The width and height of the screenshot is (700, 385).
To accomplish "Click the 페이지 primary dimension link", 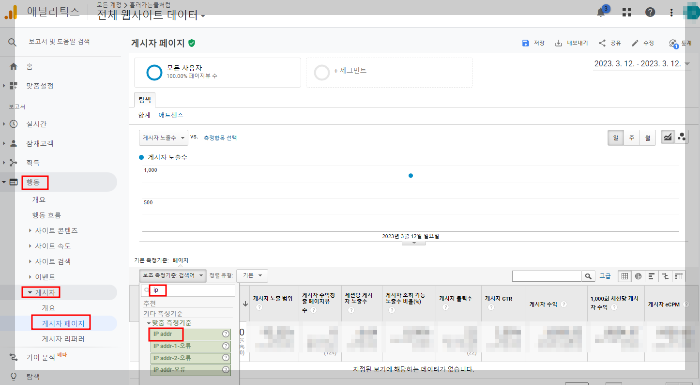I will [180, 260].
